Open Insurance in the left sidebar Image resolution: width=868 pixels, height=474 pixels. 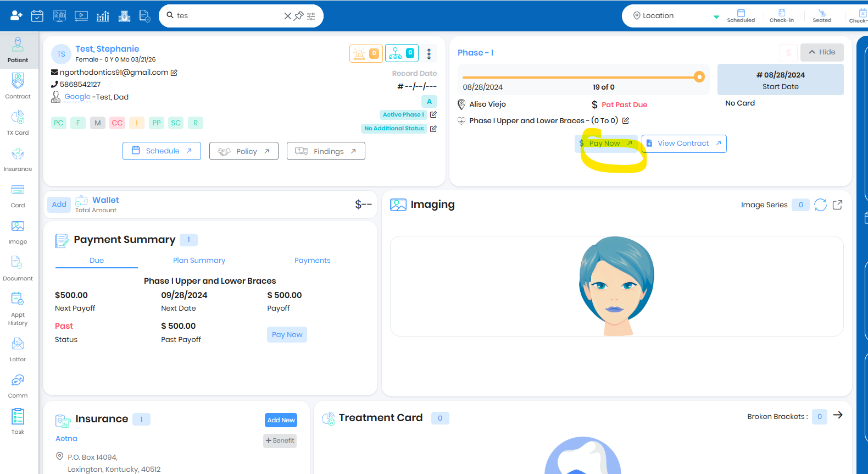point(18,159)
